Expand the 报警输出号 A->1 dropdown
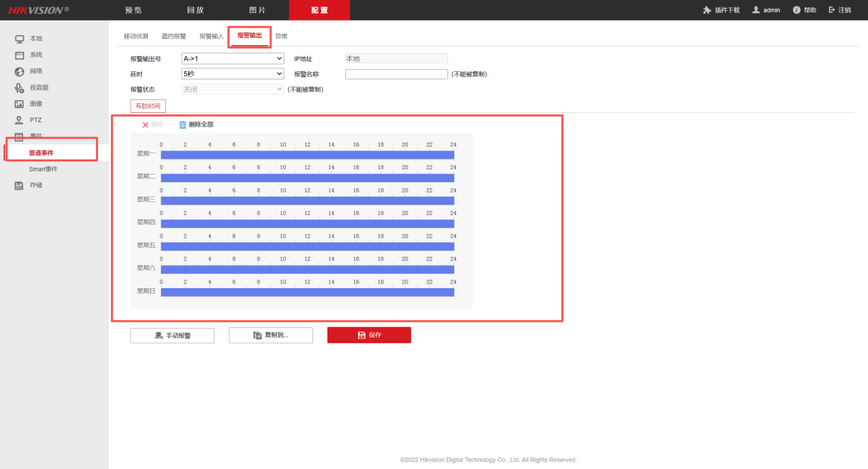868x469 pixels. click(232, 59)
